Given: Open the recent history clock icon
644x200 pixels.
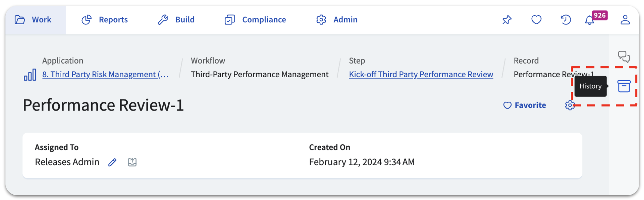Looking at the screenshot, I should [566, 20].
